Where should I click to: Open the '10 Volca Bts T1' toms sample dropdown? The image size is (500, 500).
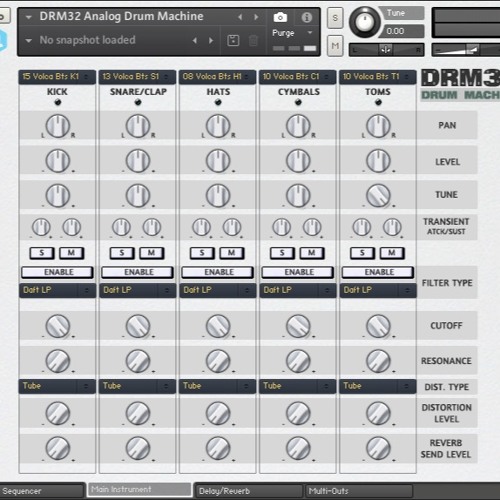click(x=378, y=77)
